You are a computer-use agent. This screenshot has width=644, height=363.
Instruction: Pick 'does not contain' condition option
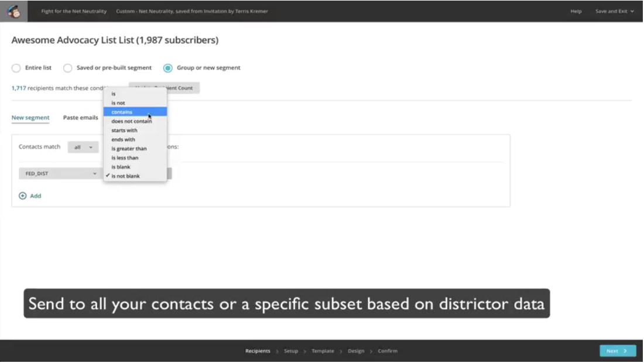click(x=132, y=121)
